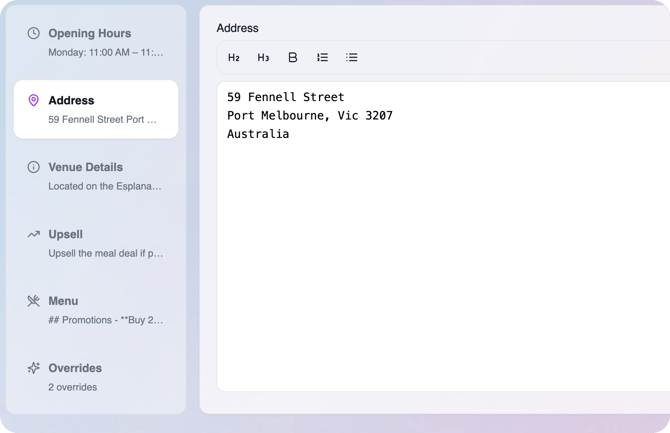This screenshot has height=433, width=670.
Task: Click the purple location pin icon
Action: point(33,100)
